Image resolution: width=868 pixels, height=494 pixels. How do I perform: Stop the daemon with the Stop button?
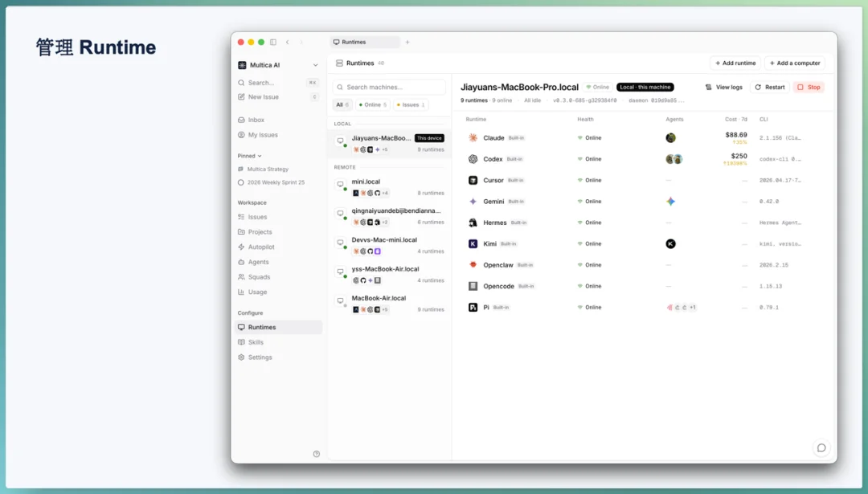[809, 88]
